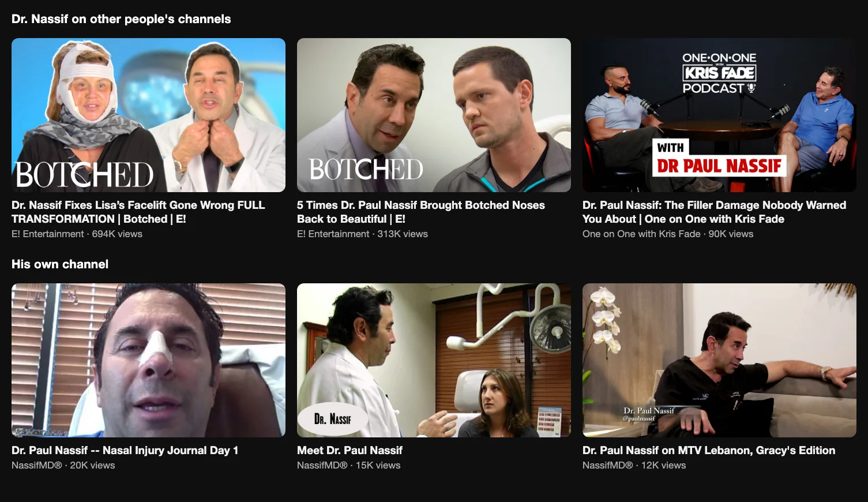Click the 'His own channel' heading

click(x=60, y=264)
